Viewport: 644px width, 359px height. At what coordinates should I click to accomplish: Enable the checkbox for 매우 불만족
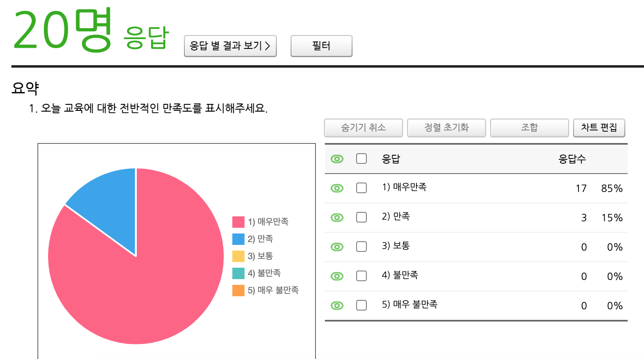(361, 305)
